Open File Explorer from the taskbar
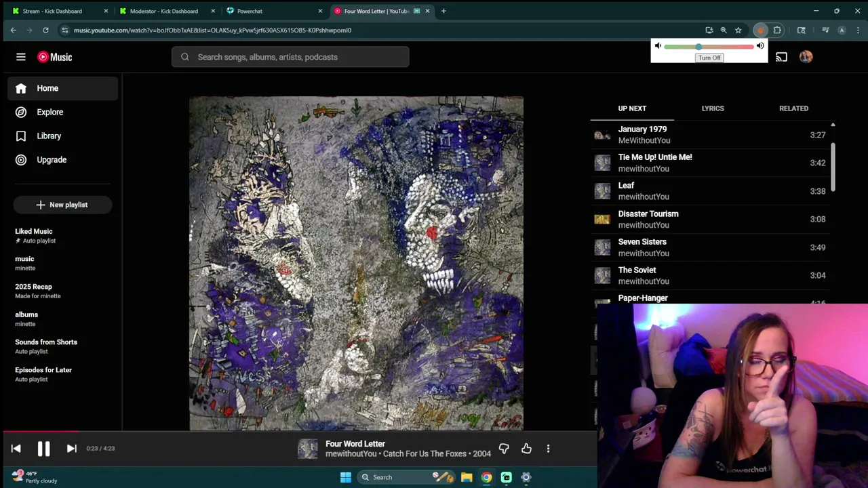The image size is (868, 488). click(x=467, y=477)
